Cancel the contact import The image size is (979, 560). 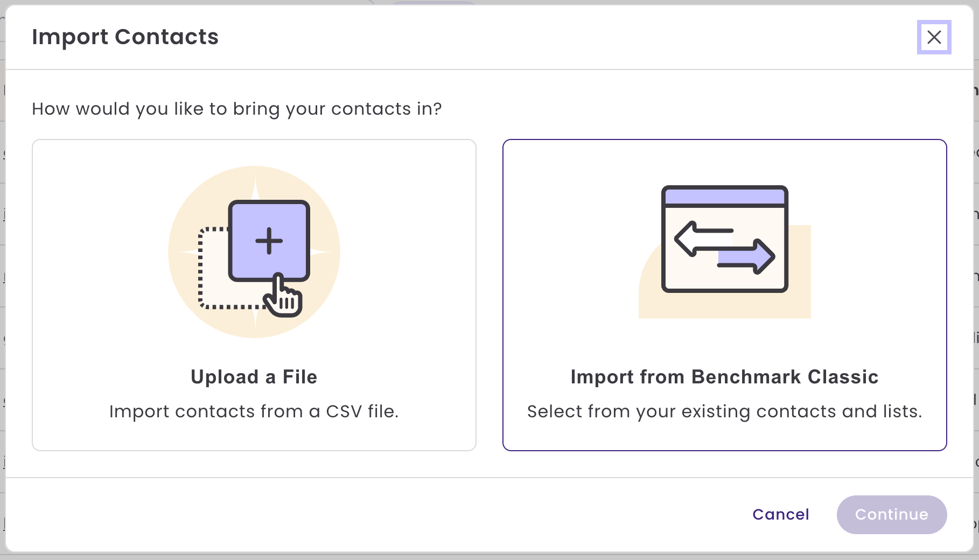pyautogui.click(x=781, y=514)
